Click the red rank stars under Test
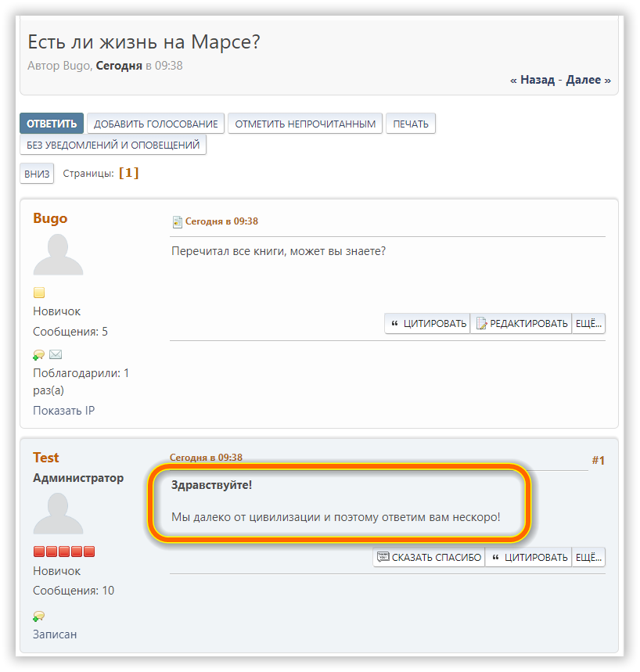The image size is (640, 672). [x=64, y=552]
